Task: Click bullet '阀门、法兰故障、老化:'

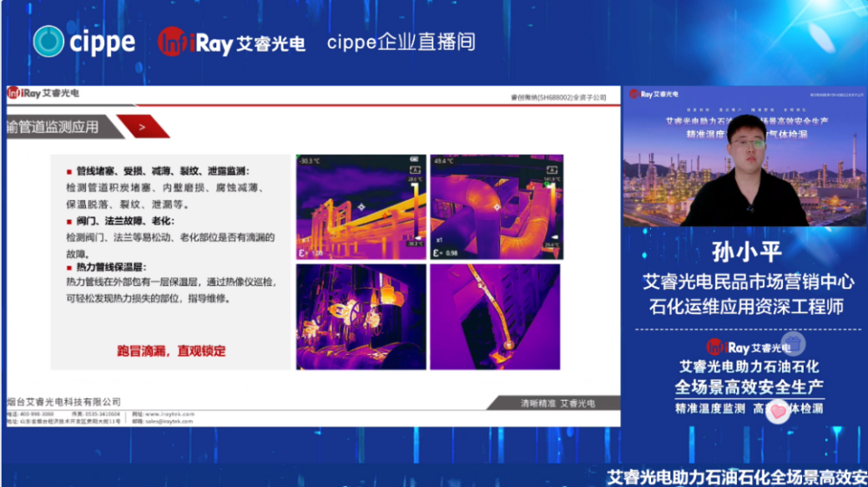Action: point(125,221)
